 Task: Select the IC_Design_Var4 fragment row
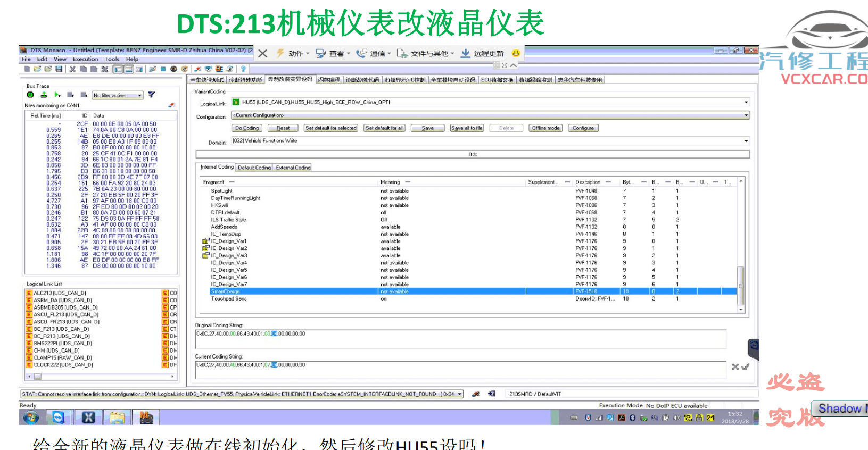229,263
